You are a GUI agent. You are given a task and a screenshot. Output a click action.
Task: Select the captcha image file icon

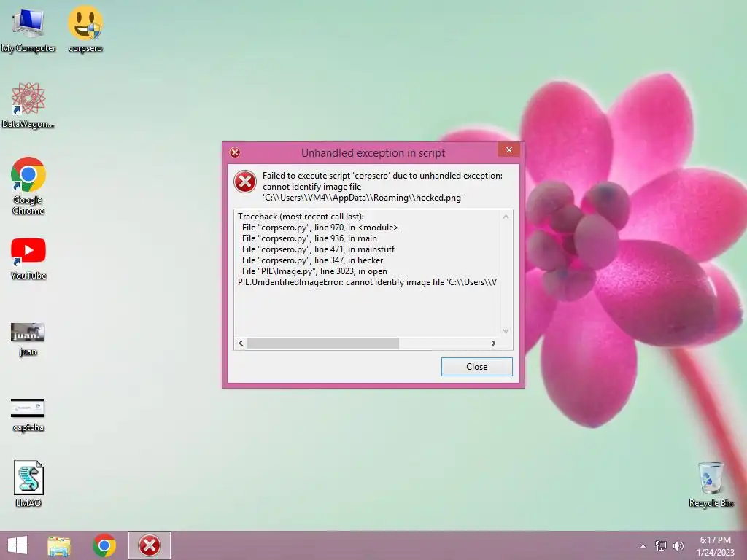(x=28, y=415)
